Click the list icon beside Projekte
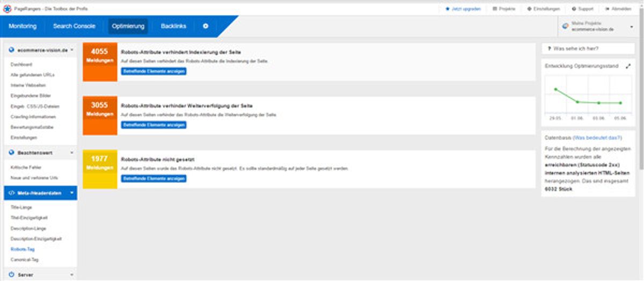Viewport: 644px width, 281px height. coord(495,9)
